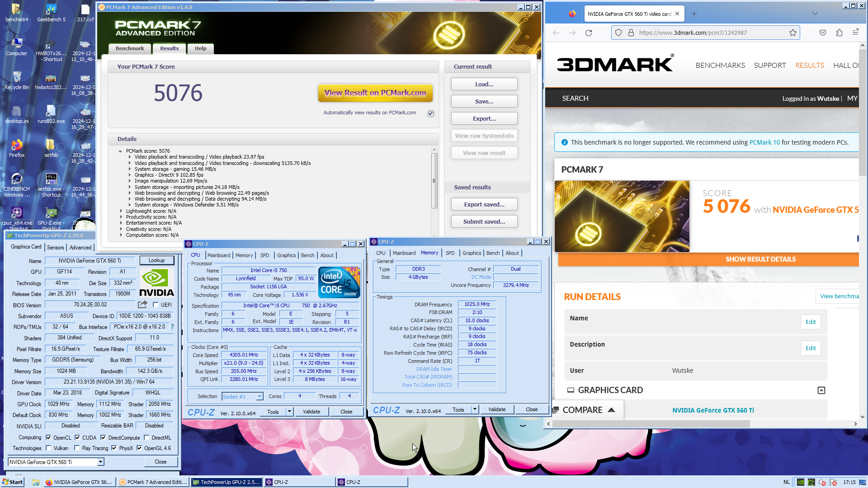This screenshot has height=488, width=868.
Task: Open Tools dropdown arrow in CPU-Z CPU window
Action: 289,412
